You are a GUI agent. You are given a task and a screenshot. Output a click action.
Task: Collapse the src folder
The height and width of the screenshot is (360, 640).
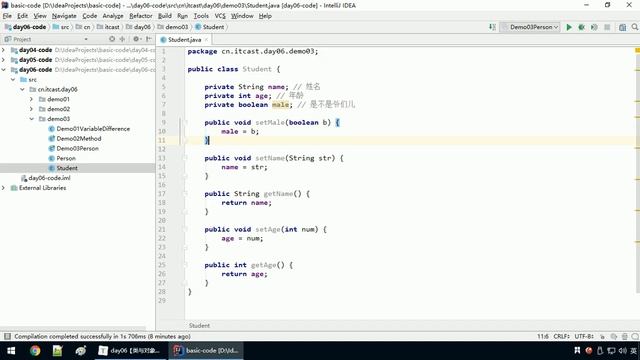click(x=13, y=80)
